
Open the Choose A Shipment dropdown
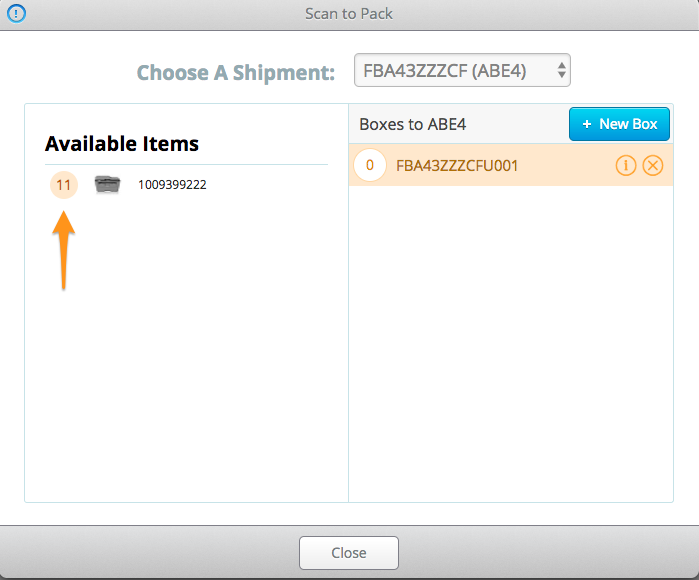click(462, 70)
